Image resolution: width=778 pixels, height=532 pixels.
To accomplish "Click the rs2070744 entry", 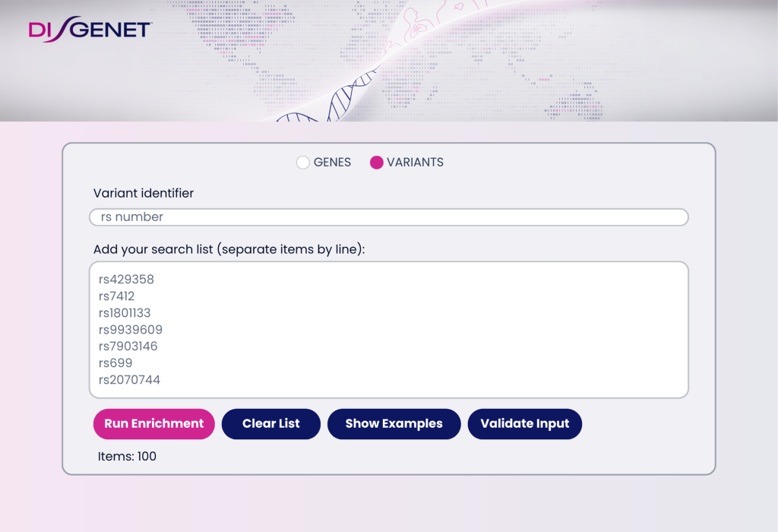I will (x=129, y=380).
